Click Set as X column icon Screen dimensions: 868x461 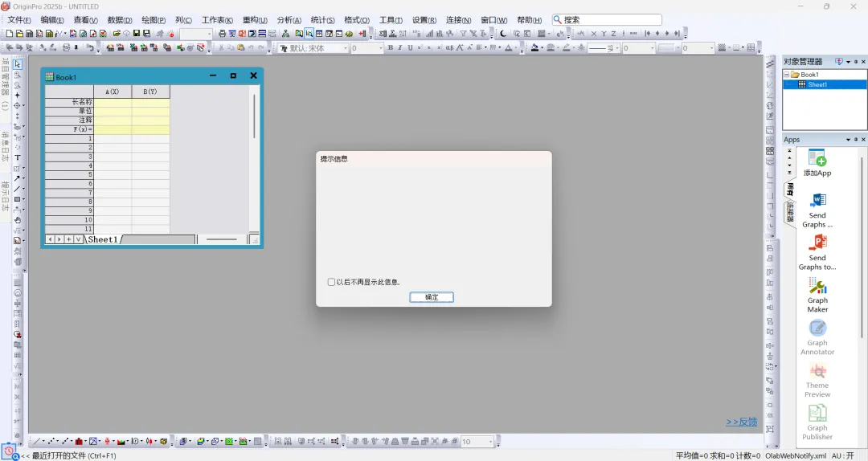[594, 34]
